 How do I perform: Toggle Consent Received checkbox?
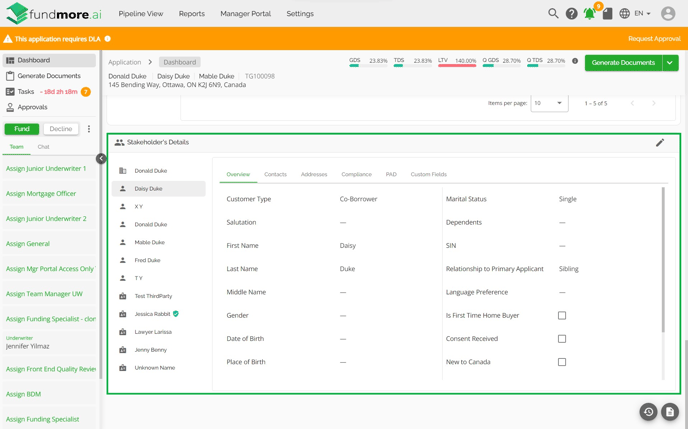pos(562,339)
